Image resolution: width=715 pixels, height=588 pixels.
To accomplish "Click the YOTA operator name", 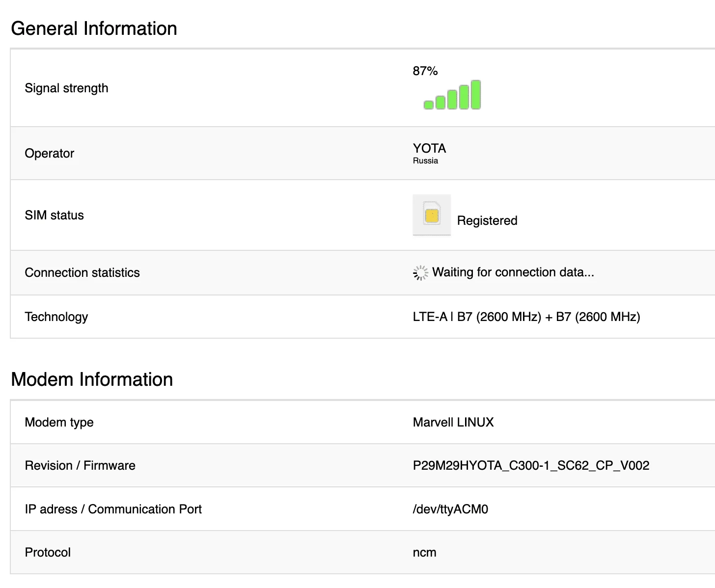I will 429,148.
